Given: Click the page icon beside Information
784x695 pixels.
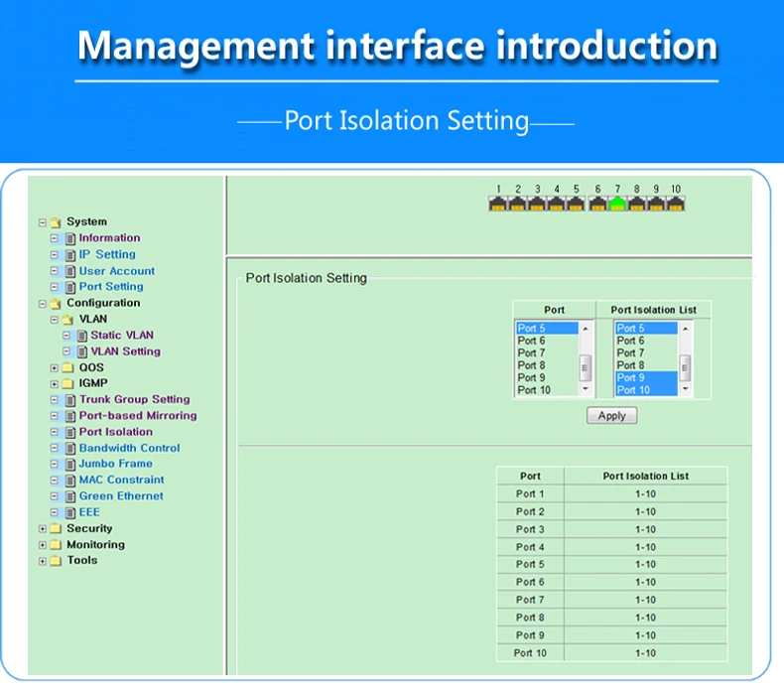Looking at the screenshot, I should pos(70,238).
